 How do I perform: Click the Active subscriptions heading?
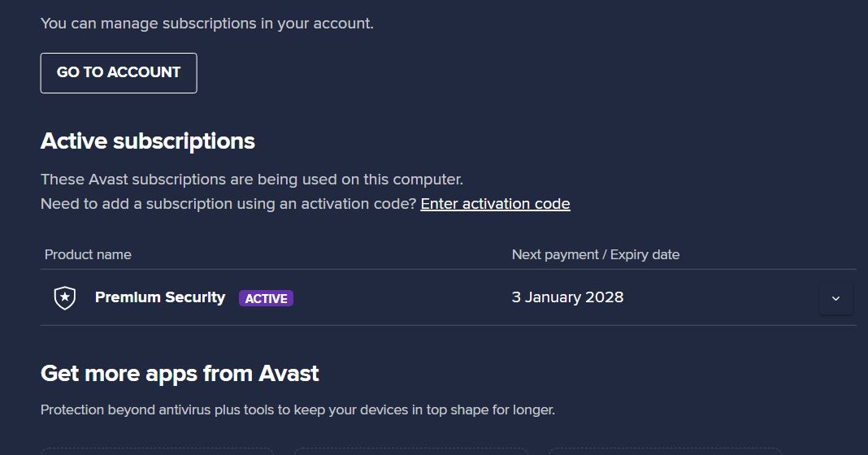click(x=148, y=141)
